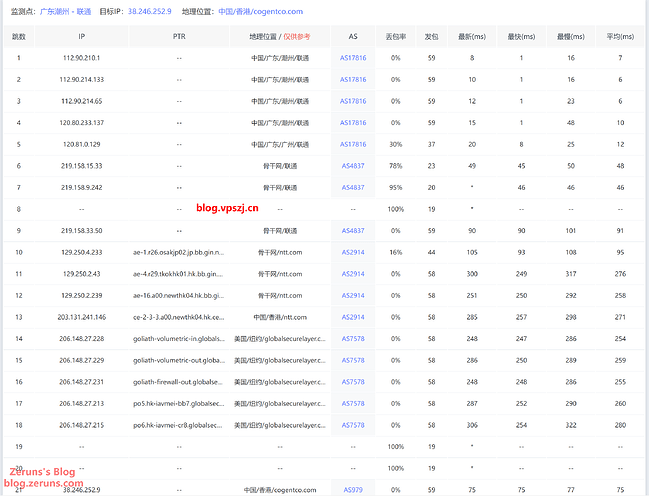Select IP cell 129.250.2.239
The width and height of the screenshot is (649, 499).
82,295
